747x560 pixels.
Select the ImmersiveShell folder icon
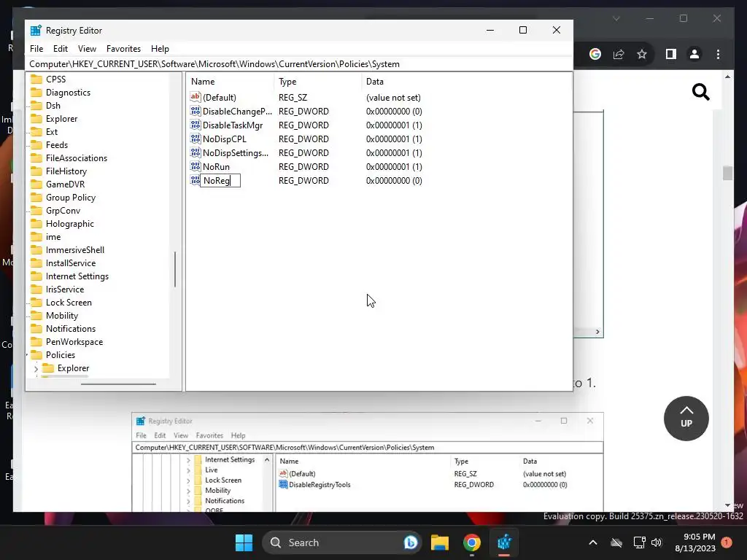coord(36,250)
